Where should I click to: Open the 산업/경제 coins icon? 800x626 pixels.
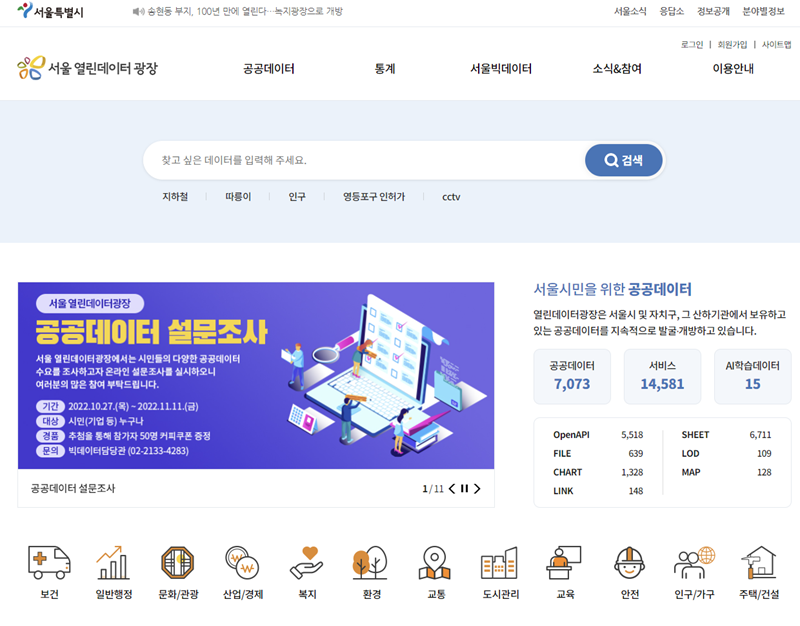click(x=242, y=563)
